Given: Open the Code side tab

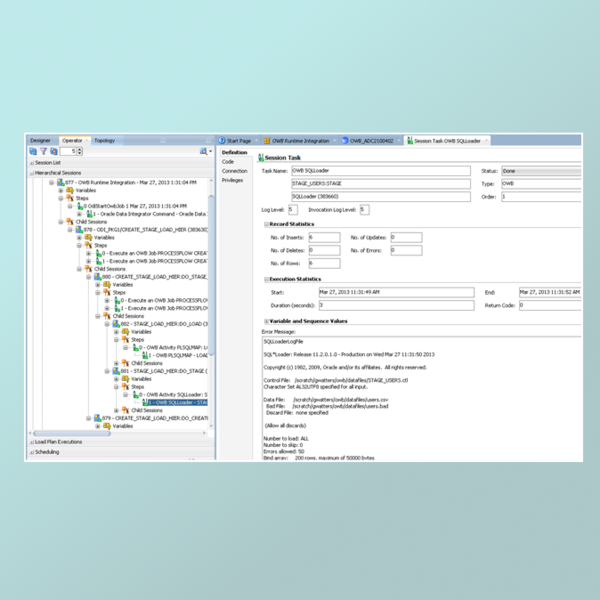Looking at the screenshot, I should (228, 161).
